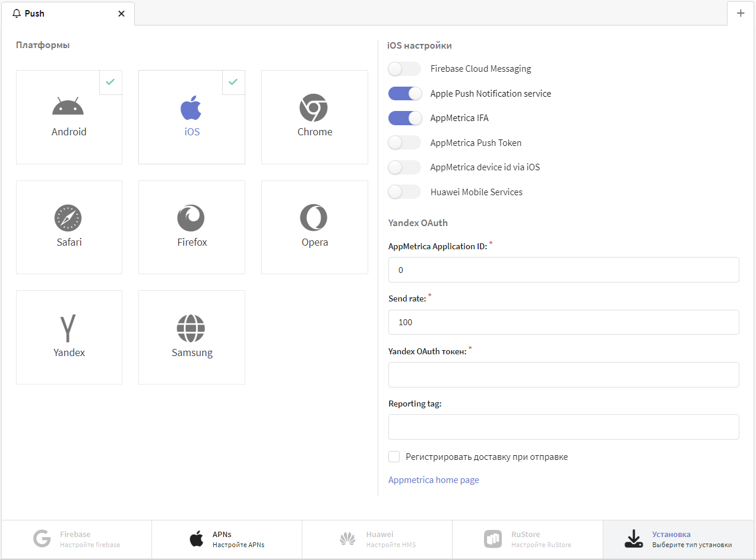Click the Настройте RuStore subtitle text
Image resolution: width=756 pixels, height=559 pixels.
(541, 545)
